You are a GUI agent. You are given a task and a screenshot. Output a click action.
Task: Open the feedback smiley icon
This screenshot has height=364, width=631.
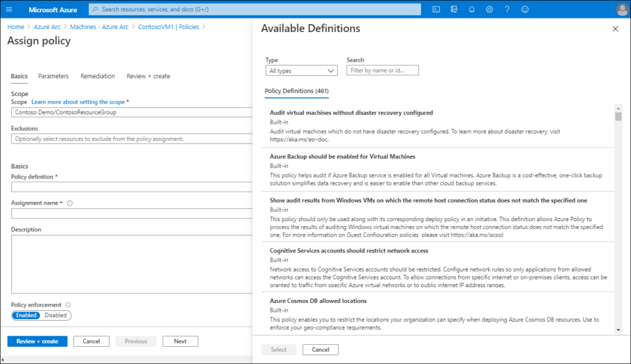pyautogui.click(x=525, y=9)
